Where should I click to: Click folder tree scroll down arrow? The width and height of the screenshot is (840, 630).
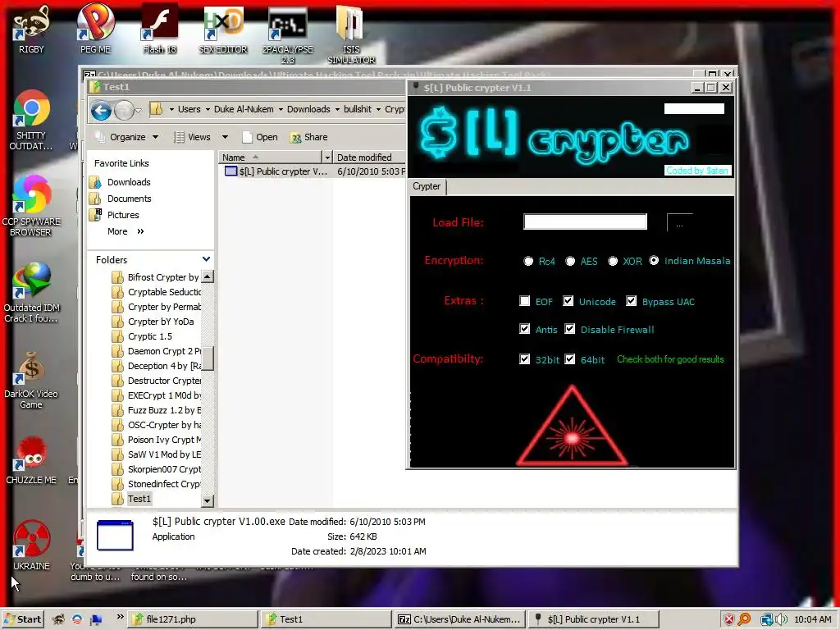(x=208, y=501)
